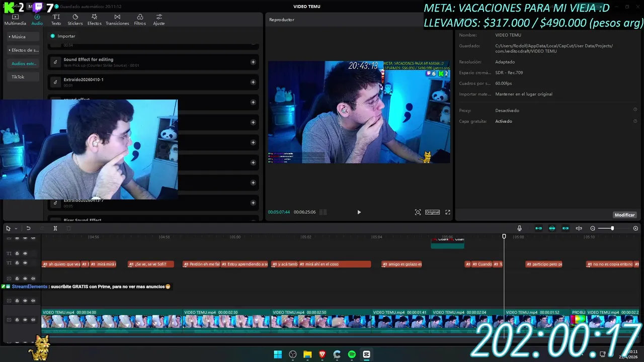Hide the main VIDEO TEMU.mp4 track
The width and height of the screenshot is (644, 362).
click(25, 320)
